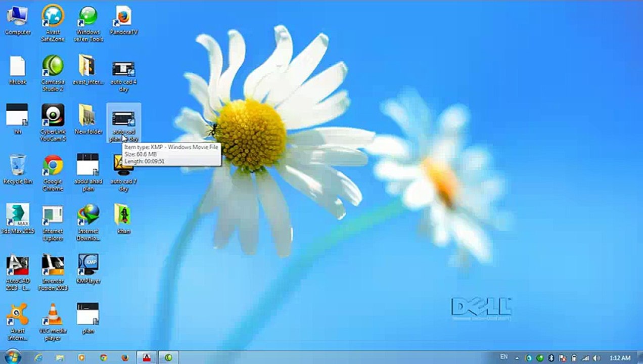Select the abdul ahad plan file

click(x=88, y=172)
